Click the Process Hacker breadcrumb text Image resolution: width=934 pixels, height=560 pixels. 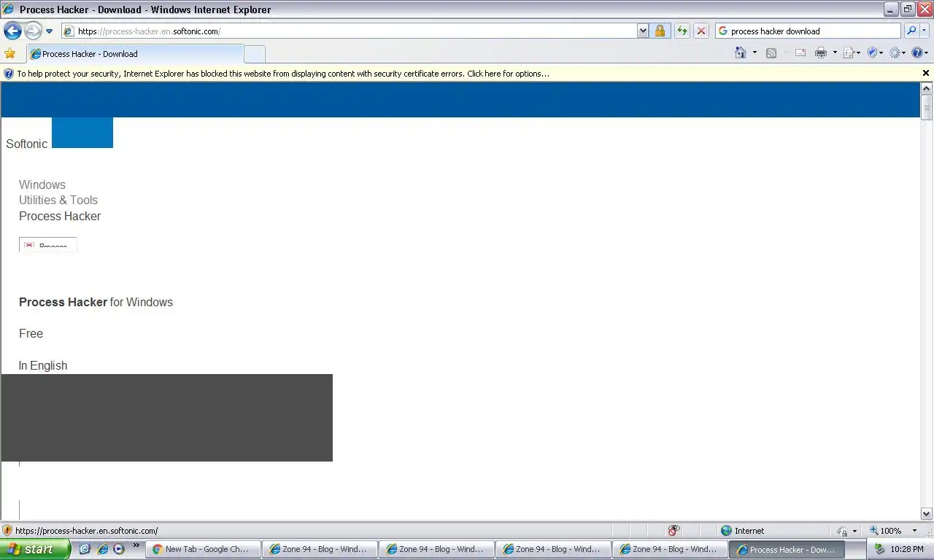pos(60,216)
